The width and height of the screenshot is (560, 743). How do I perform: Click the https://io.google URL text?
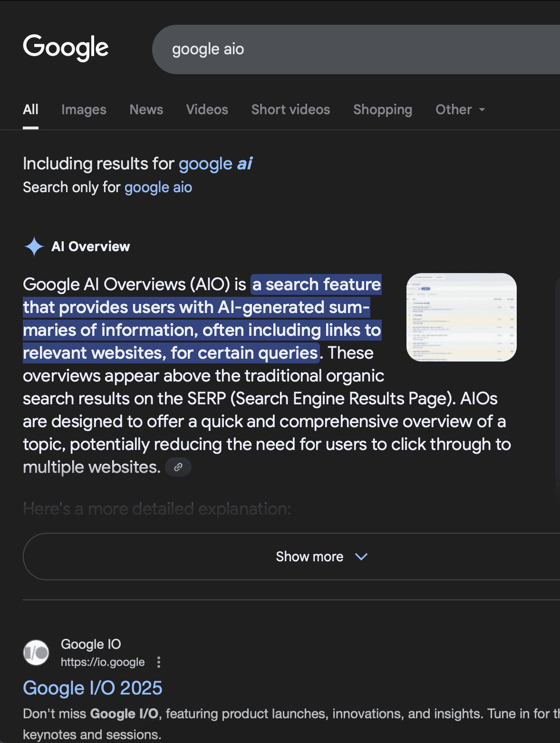[x=103, y=662]
